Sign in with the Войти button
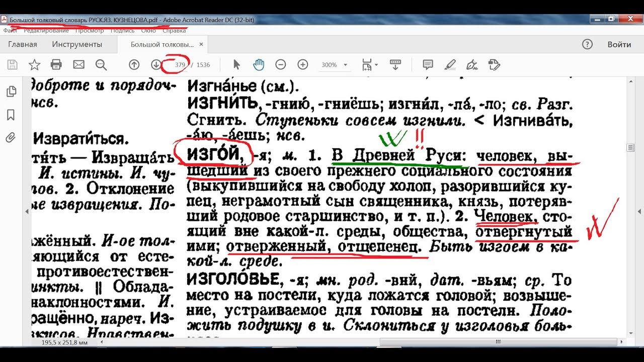 coord(619,44)
